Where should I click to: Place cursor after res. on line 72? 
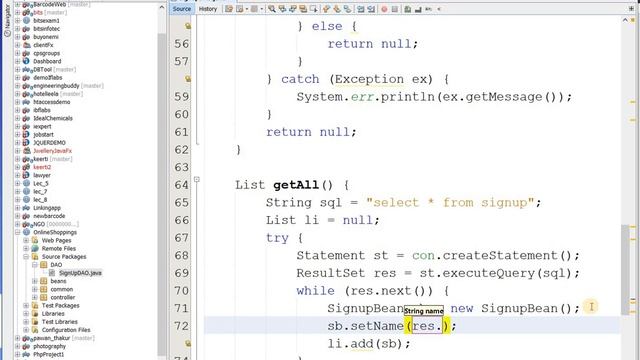tap(443, 326)
